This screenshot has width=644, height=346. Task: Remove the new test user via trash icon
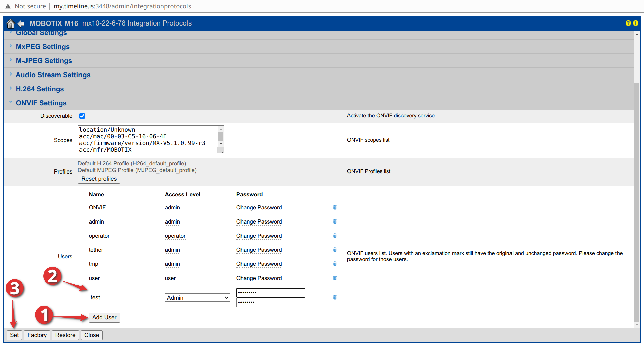[x=335, y=297]
